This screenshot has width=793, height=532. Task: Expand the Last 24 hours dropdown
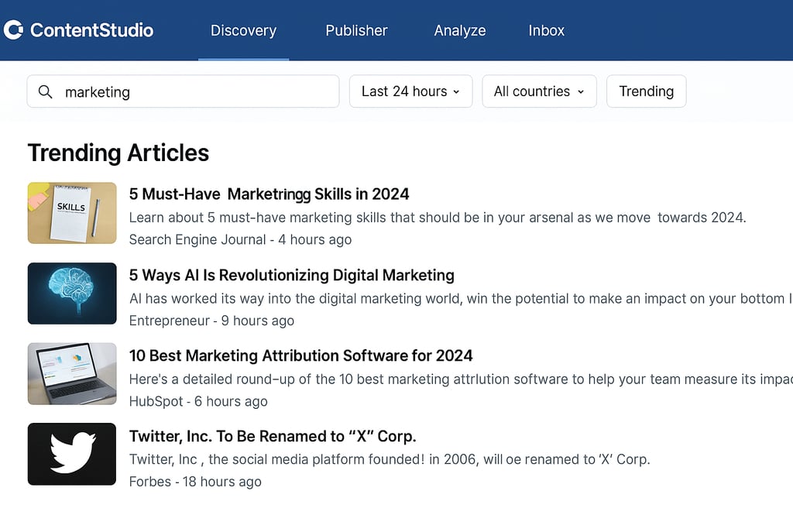[410, 91]
